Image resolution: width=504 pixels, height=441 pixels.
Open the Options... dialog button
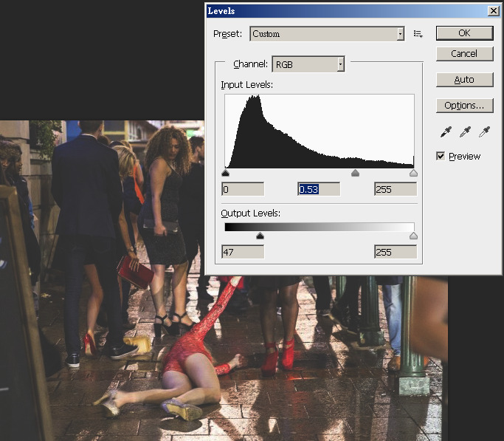pyautogui.click(x=464, y=105)
